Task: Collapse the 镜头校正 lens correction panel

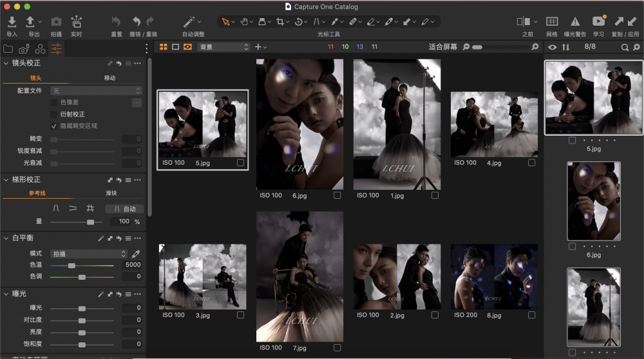Action: point(6,63)
